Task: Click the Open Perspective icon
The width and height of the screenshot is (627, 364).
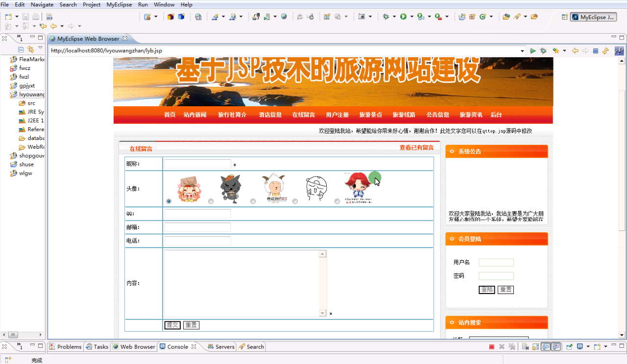Action: [x=565, y=17]
